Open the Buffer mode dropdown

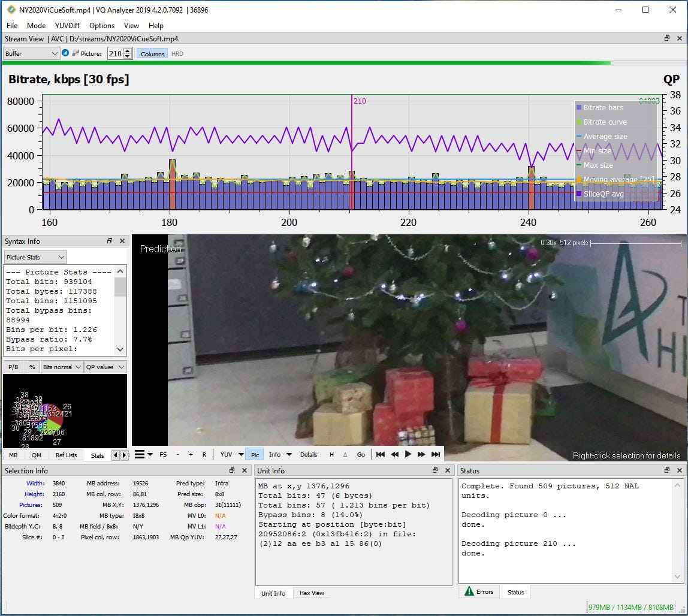click(x=31, y=53)
